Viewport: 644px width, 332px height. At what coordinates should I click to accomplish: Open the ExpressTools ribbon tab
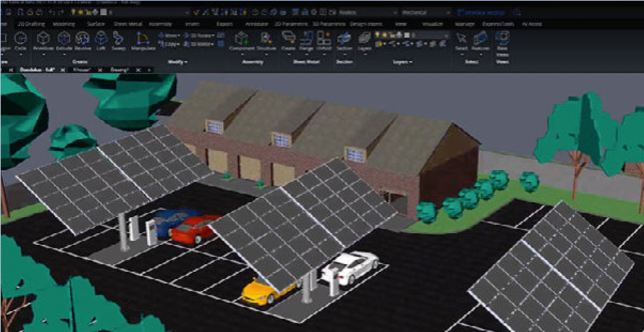pyautogui.click(x=498, y=24)
